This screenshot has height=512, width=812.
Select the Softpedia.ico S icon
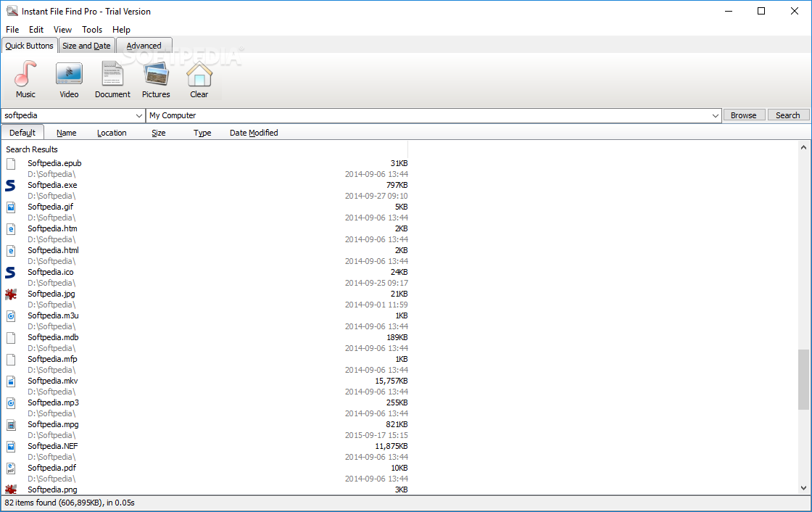[11, 273]
